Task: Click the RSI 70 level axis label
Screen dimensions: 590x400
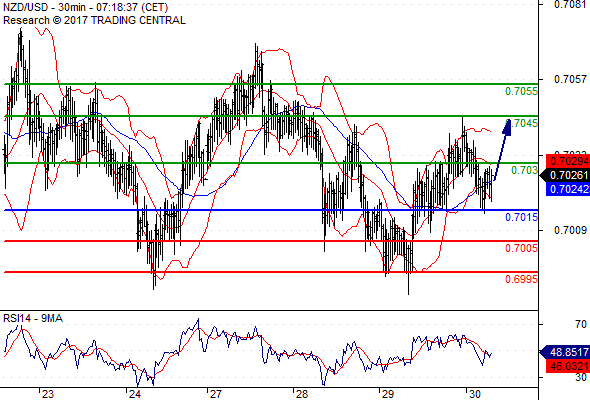Action: point(581,324)
